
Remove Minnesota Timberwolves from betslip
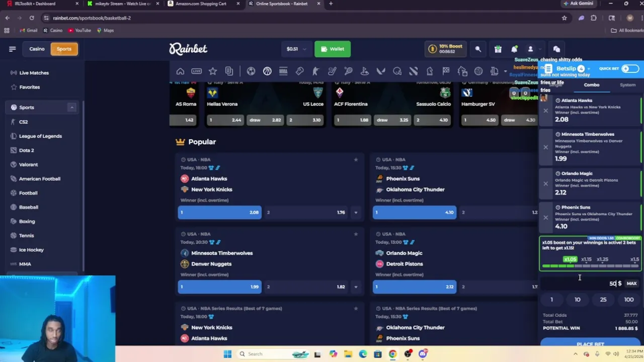tap(545, 147)
